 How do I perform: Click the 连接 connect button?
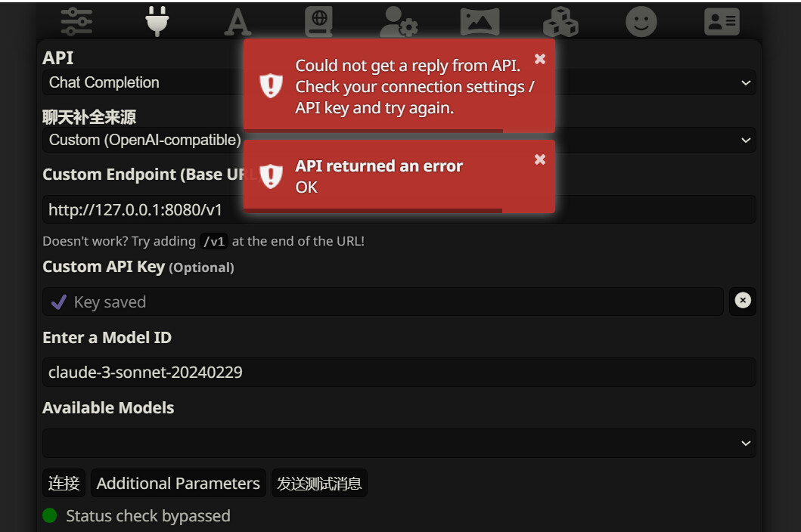pos(64,484)
